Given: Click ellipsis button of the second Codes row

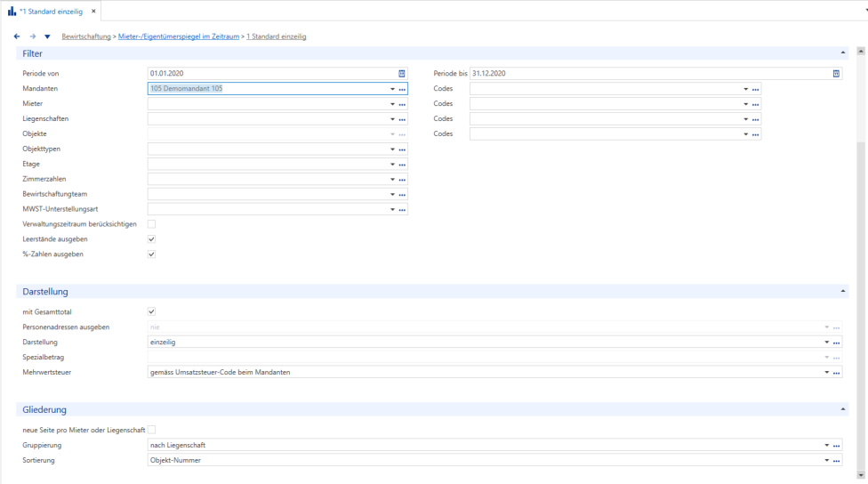Looking at the screenshot, I should (x=756, y=104).
